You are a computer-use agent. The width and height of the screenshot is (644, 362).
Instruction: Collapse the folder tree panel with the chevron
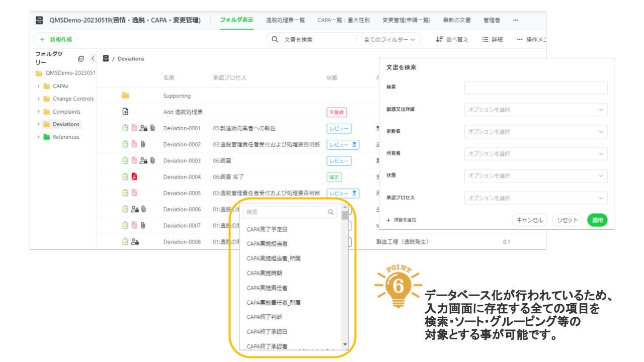[x=93, y=58]
